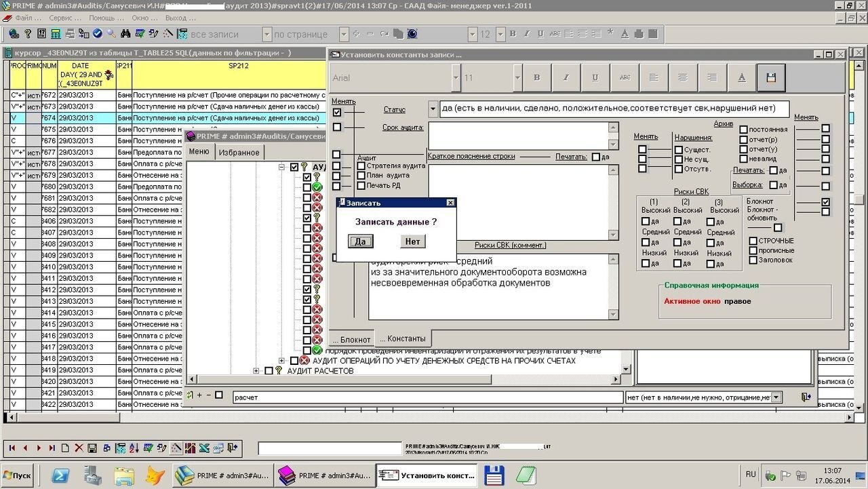Enable the Печать РД checkbox

(361, 185)
